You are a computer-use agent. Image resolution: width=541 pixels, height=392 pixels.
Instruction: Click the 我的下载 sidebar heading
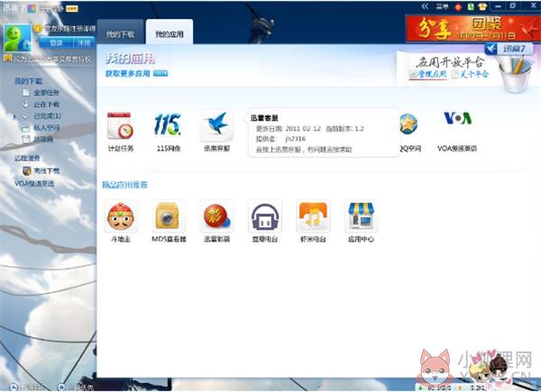click(28, 81)
